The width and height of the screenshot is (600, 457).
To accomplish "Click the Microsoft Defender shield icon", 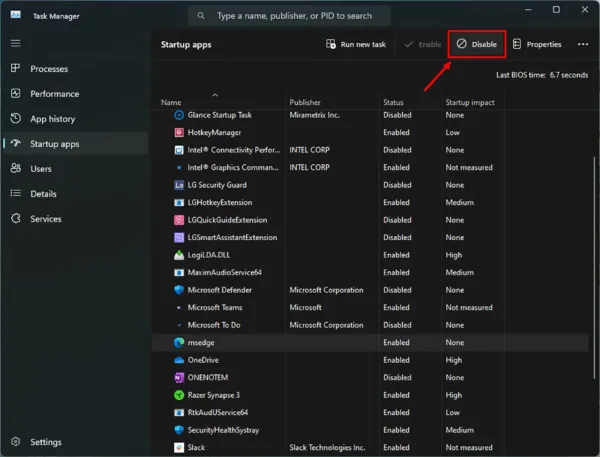I will pyautogui.click(x=179, y=290).
